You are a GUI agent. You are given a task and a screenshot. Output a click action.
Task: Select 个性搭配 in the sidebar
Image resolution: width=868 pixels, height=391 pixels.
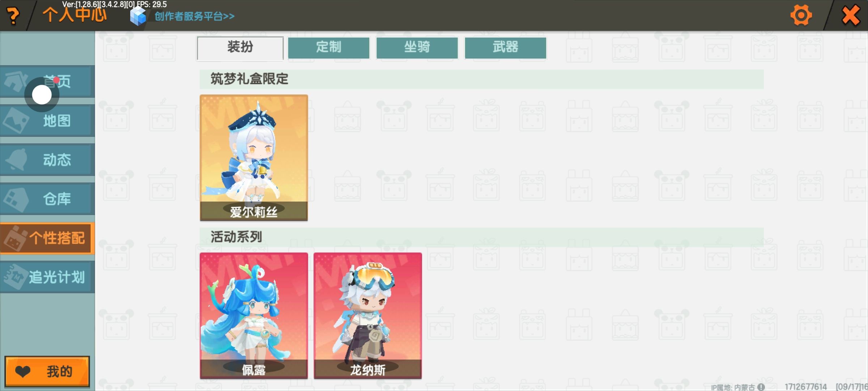click(x=47, y=238)
